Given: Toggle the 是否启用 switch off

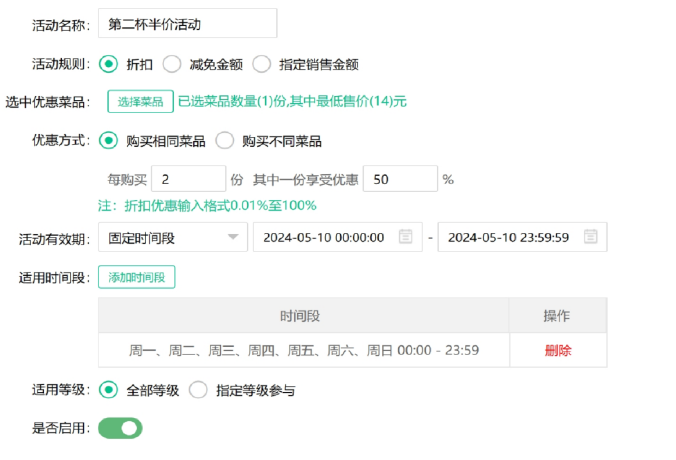Looking at the screenshot, I should [120, 428].
